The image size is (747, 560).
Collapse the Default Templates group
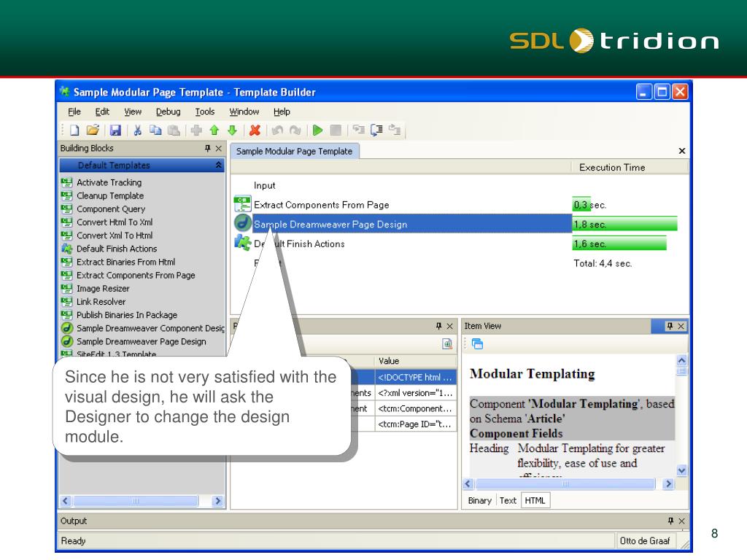pyautogui.click(x=218, y=165)
